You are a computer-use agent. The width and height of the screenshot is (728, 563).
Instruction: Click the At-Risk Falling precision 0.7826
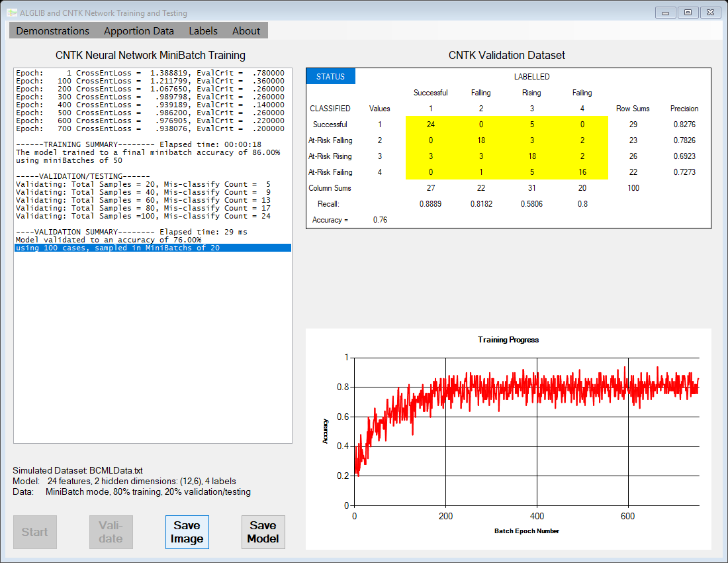pos(684,140)
